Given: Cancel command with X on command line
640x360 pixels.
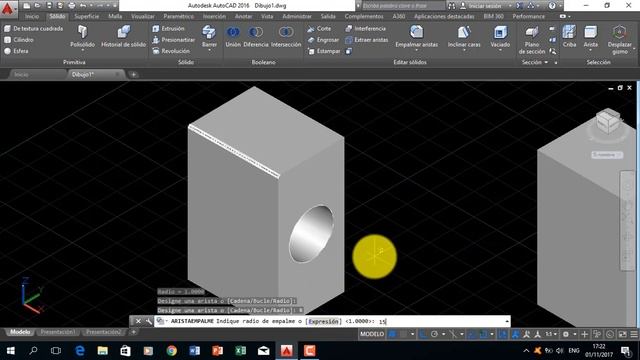Looking at the screenshot, I should [x=138, y=321].
